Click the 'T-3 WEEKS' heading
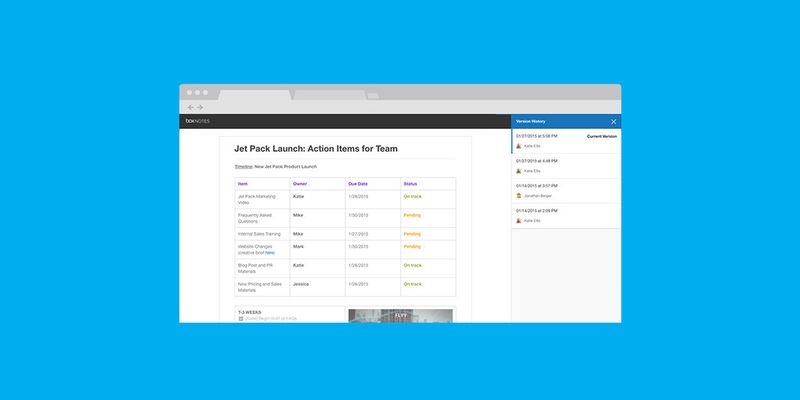 (x=249, y=312)
